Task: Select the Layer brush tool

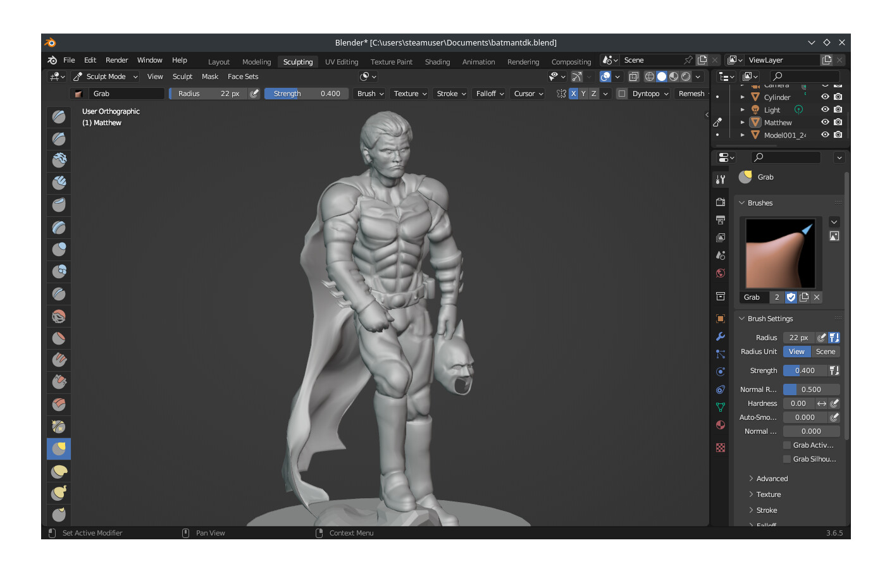Action: click(x=59, y=227)
